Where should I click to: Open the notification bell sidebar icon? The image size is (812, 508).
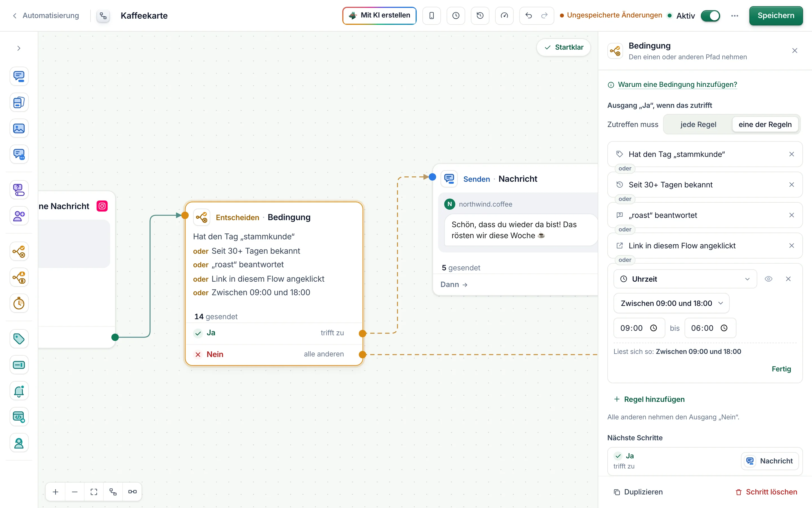coord(19,391)
